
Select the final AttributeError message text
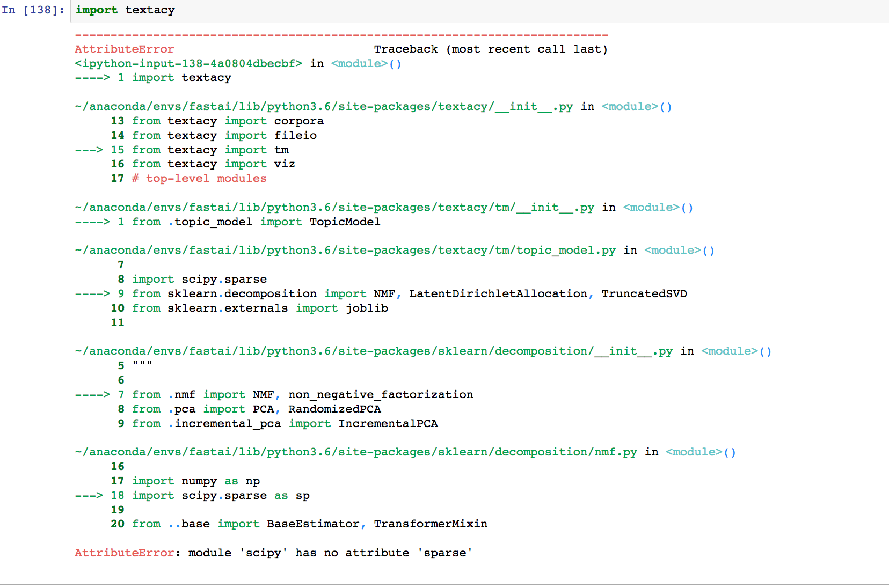273,553
